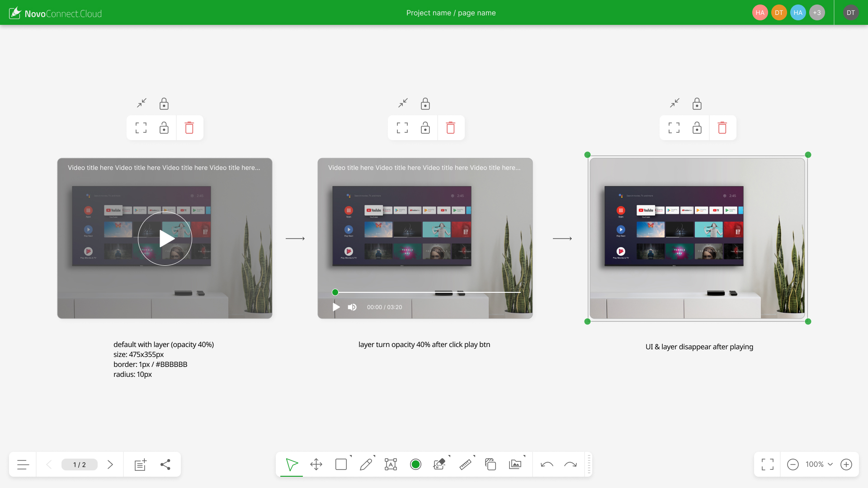Toggle lock on middle video toolbar
Viewport: 868px width, 488px height.
point(425,128)
